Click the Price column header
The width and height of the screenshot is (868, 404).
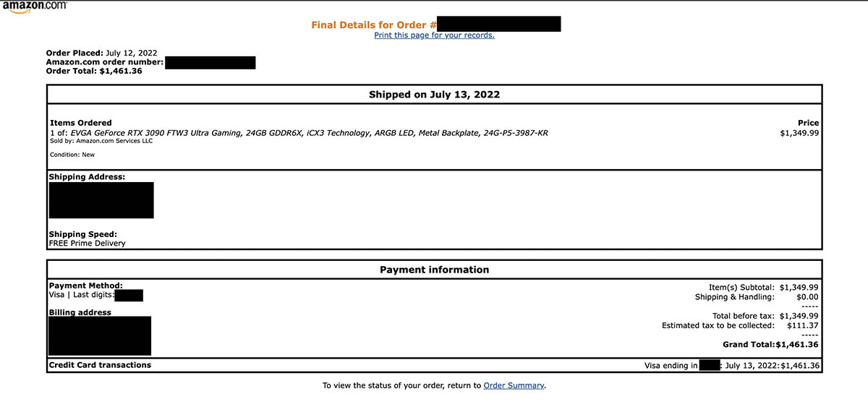[x=808, y=123]
